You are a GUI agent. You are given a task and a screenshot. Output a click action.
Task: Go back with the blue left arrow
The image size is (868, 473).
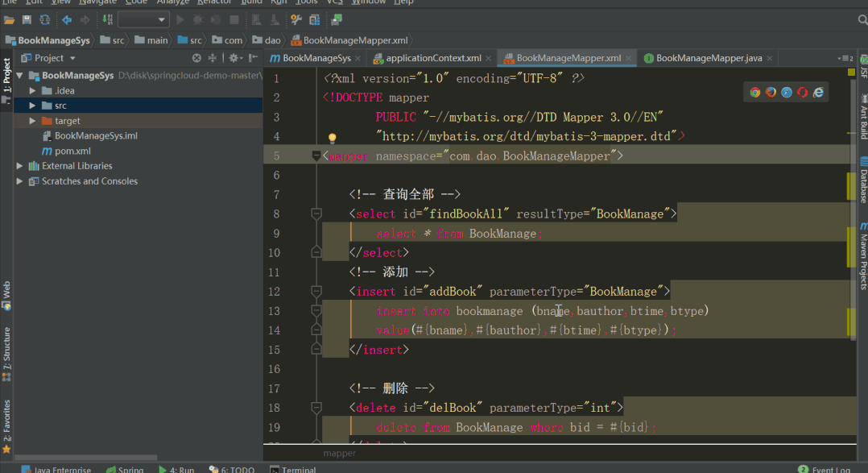67,20
